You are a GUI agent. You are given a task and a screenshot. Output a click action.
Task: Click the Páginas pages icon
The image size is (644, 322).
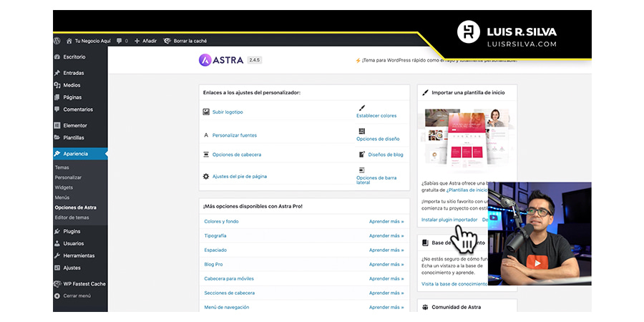[x=57, y=97]
